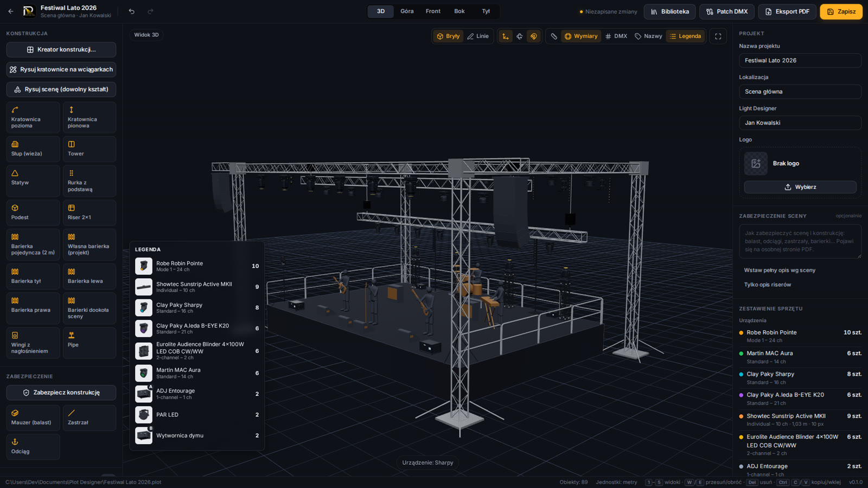Click Wybierz to upload logo

(x=800, y=187)
